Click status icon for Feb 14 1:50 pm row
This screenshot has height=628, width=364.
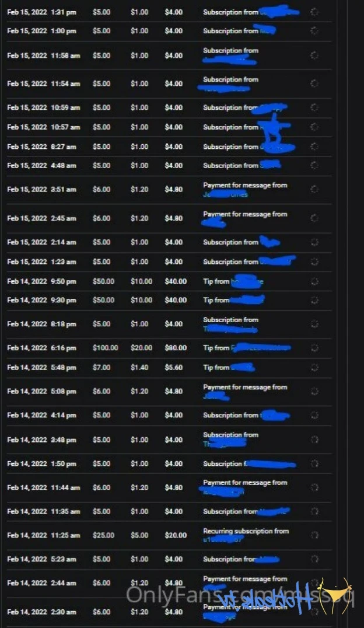314,463
